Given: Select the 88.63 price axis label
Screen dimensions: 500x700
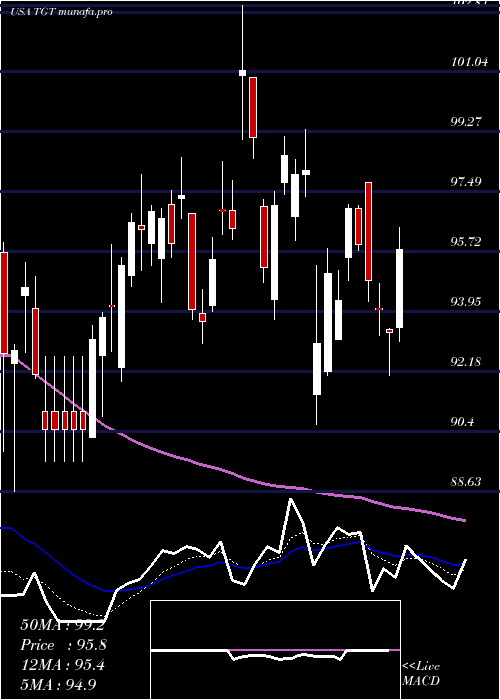Looking at the screenshot, I should [x=467, y=482].
